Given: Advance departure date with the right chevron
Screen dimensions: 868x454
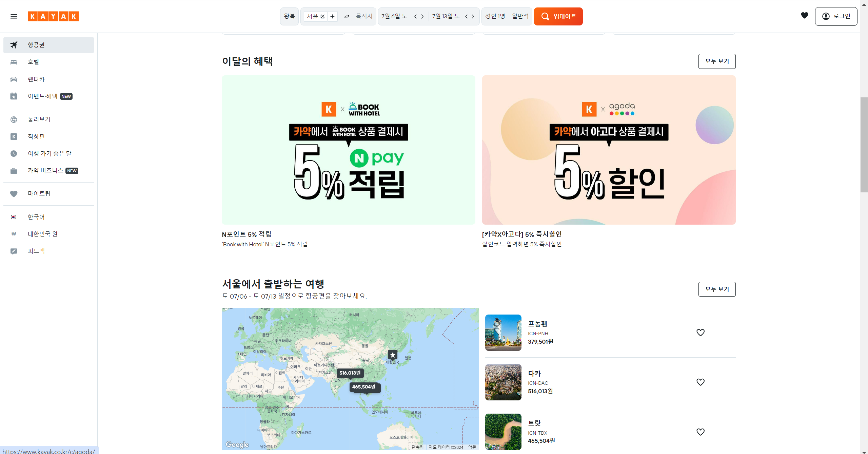Looking at the screenshot, I should 422,16.
